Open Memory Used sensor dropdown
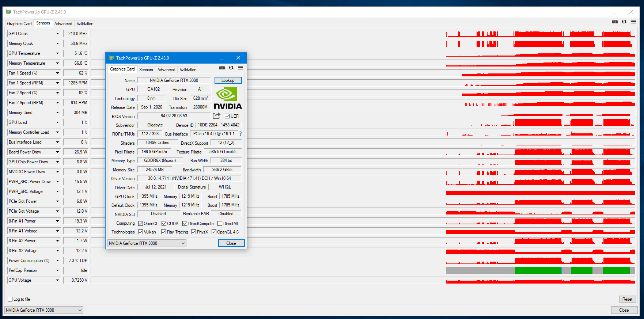 [x=57, y=113]
